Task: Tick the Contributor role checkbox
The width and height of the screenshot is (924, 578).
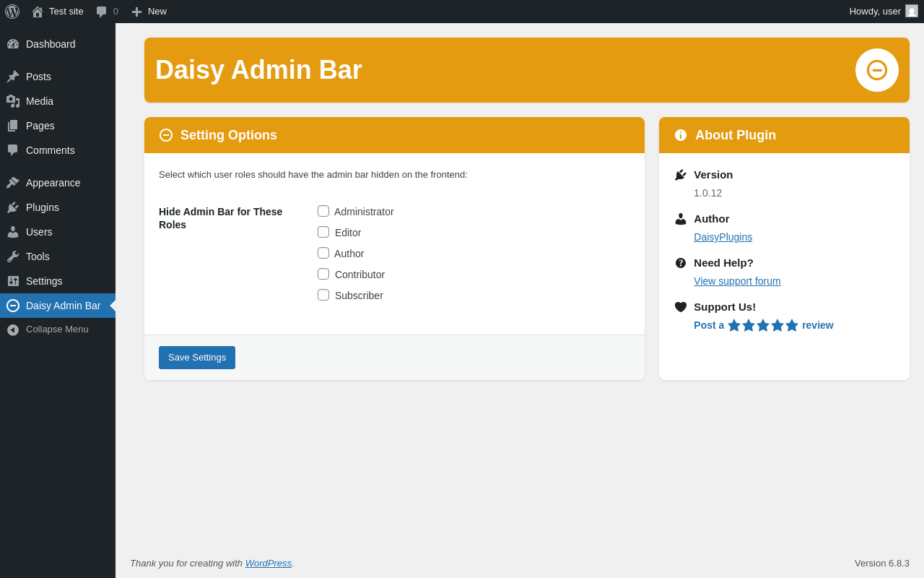Action: pyautogui.click(x=323, y=274)
